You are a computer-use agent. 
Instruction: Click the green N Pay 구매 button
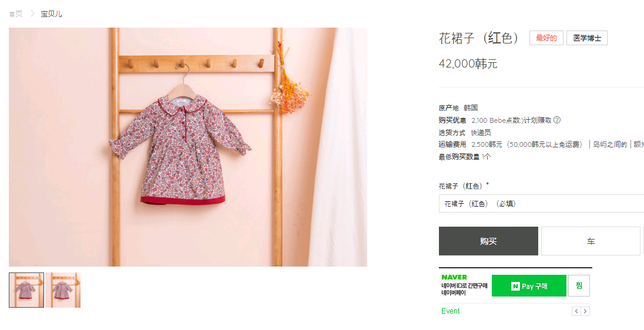pyautogui.click(x=529, y=286)
